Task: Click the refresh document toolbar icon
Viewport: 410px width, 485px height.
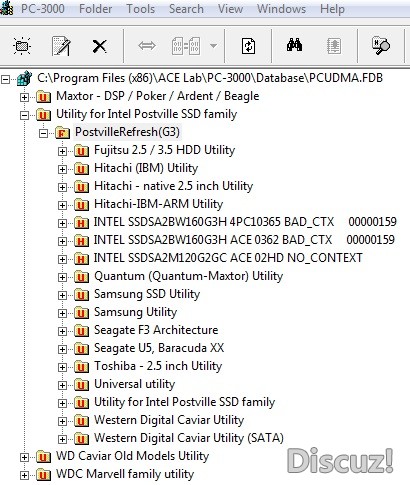Action: 248,46
